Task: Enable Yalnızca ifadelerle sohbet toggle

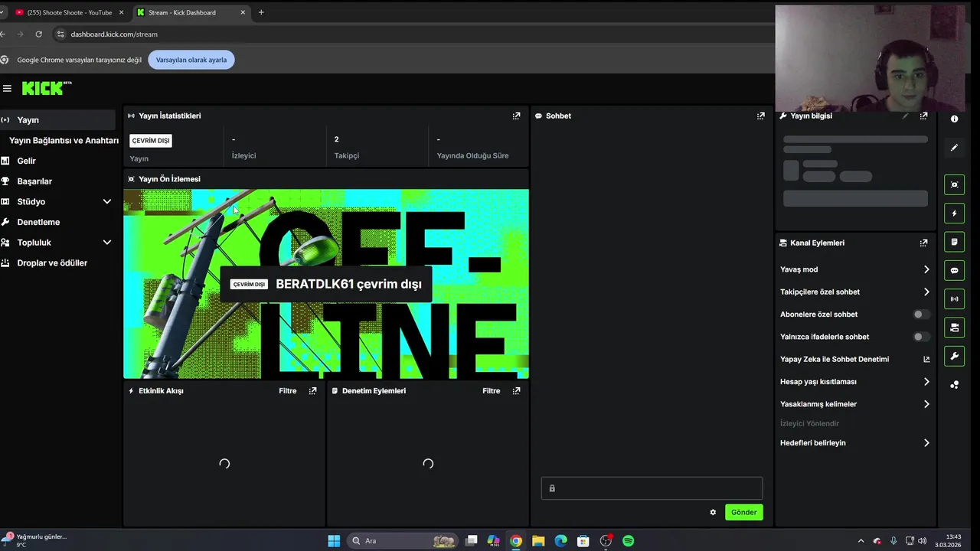Action: [x=921, y=337]
